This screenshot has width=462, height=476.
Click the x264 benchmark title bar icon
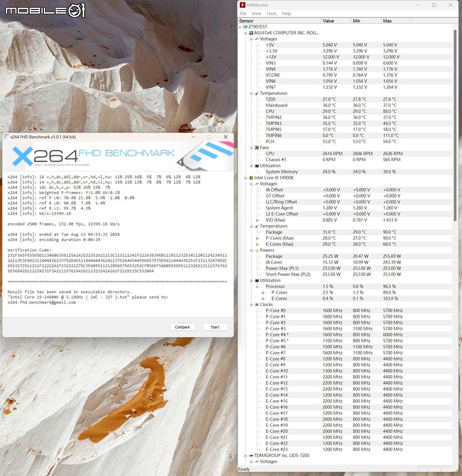(x=6, y=137)
